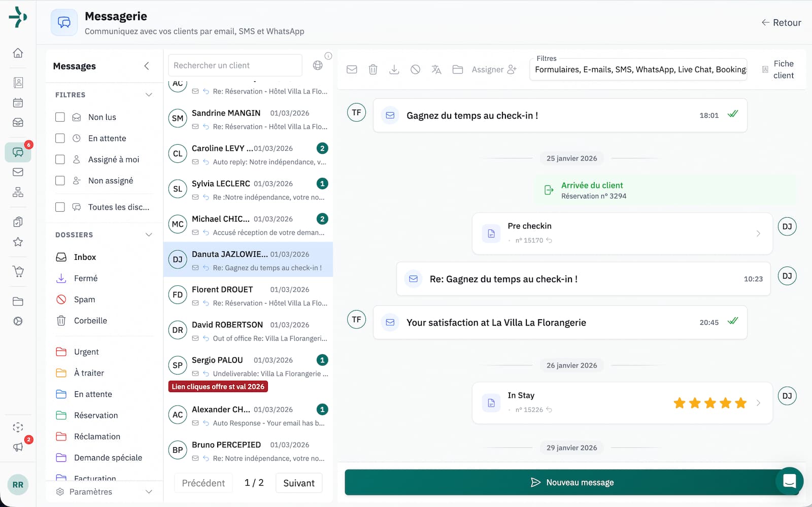This screenshot has height=507, width=812.
Task: Collapse the FILTRES section
Action: (149, 94)
